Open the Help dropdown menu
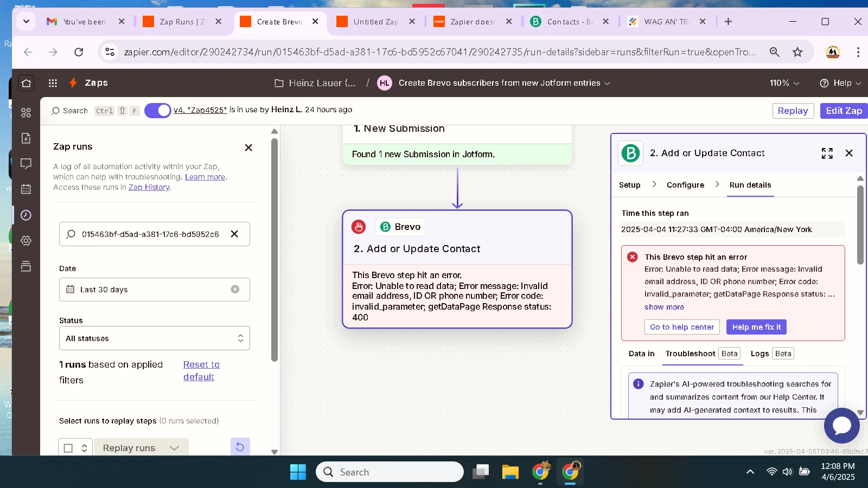The width and height of the screenshot is (868, 488). (x=840, y=83)
